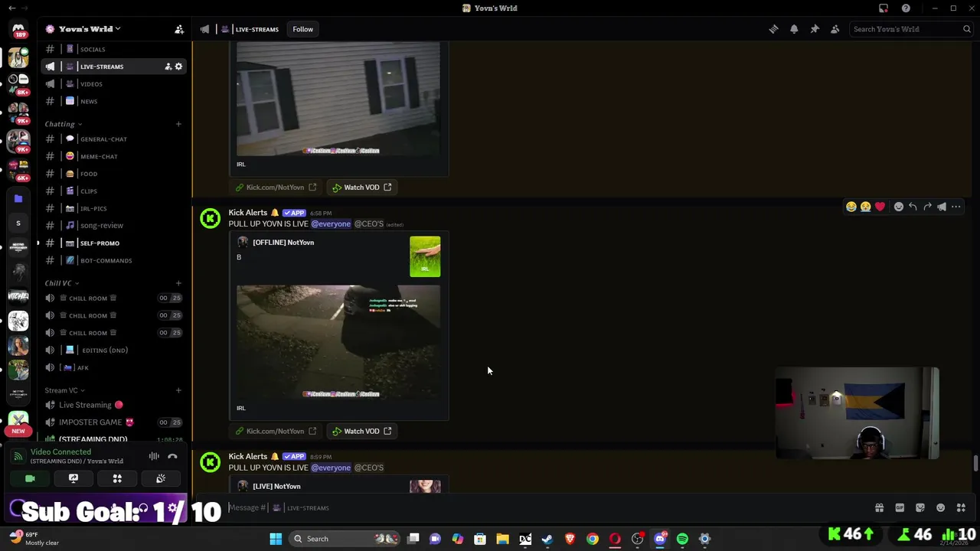Open Spotify from the taskbar
This screenshot has width=980, height=551.
(x=682, y=539)
